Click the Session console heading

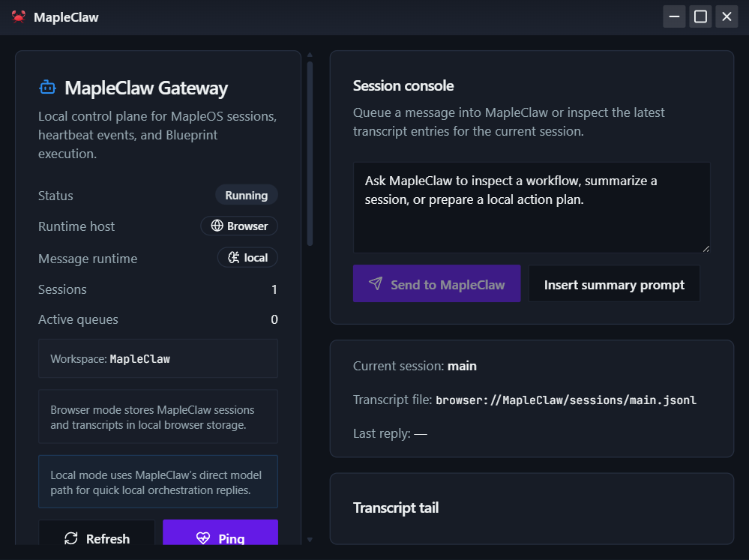pos(403,85)
